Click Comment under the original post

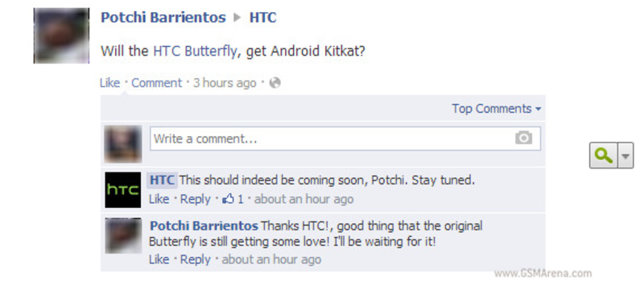click(156, 83)
